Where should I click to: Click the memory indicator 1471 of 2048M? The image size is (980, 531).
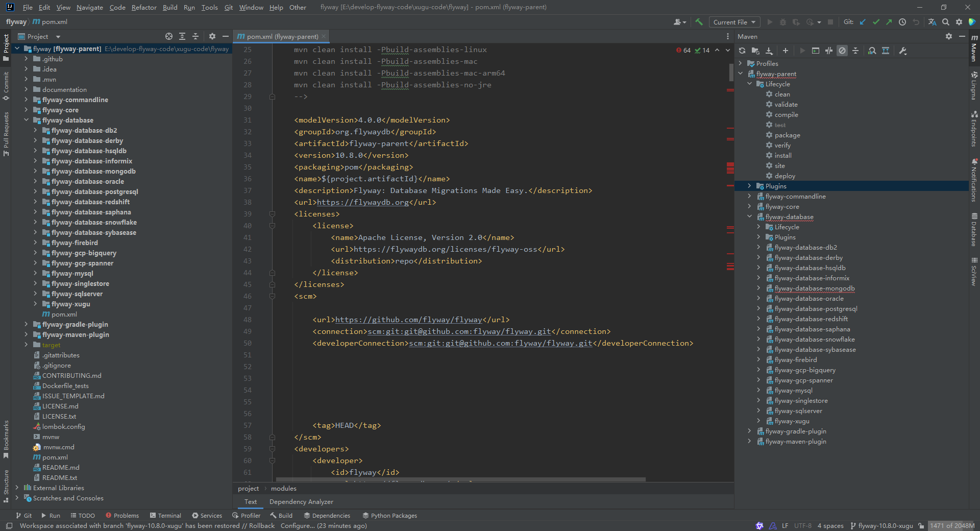[x=951, y=525]
